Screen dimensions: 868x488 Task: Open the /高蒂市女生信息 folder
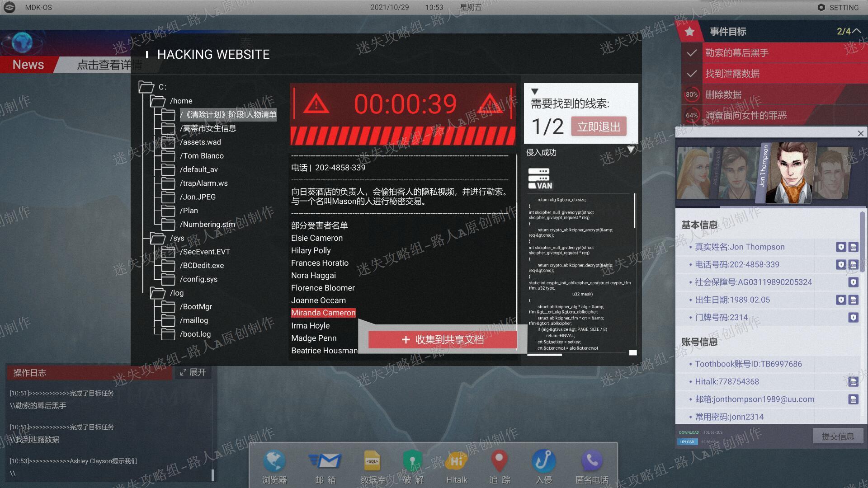[208, 128]
